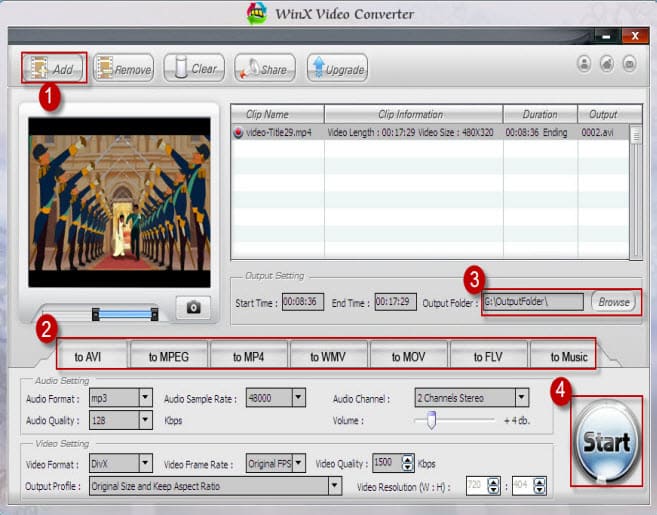
Task: Click the big Start conversion button
Action: 606,441
